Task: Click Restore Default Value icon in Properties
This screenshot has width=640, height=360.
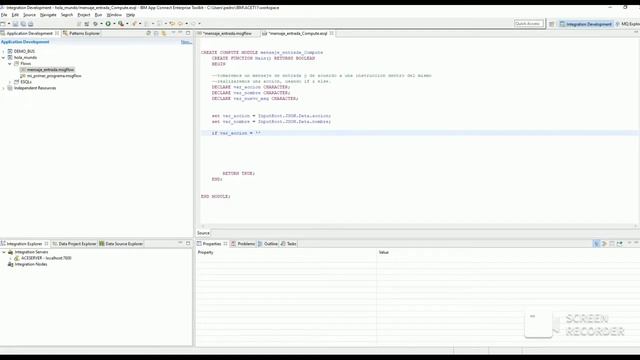Action: (x=612, y=244)
